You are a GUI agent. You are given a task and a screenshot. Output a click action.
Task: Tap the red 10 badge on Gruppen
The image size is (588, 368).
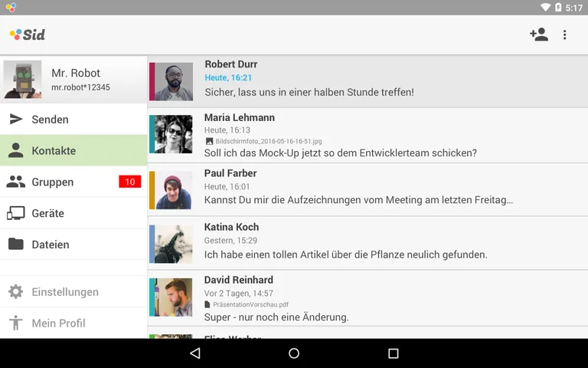click(x=129, y=182)
